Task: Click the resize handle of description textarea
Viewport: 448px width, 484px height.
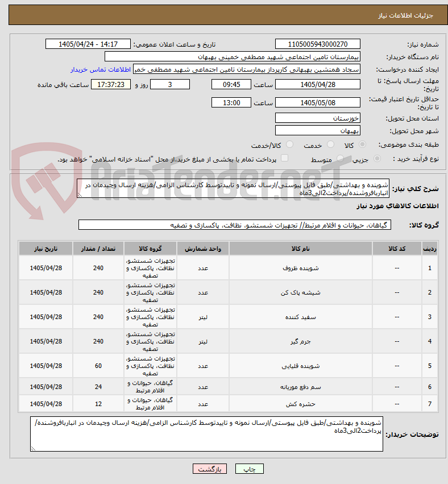Action: point(80,195)
